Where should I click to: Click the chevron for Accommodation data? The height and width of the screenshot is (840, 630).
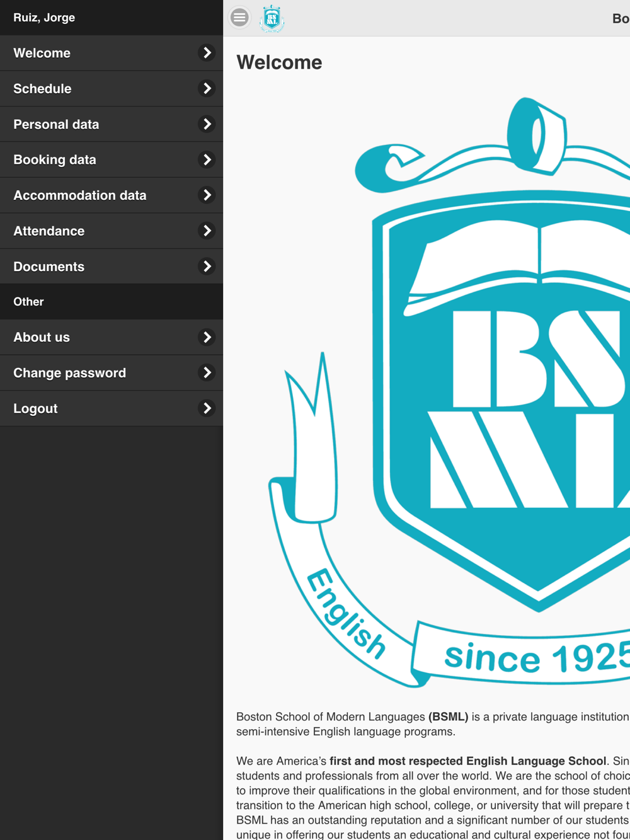207,195
